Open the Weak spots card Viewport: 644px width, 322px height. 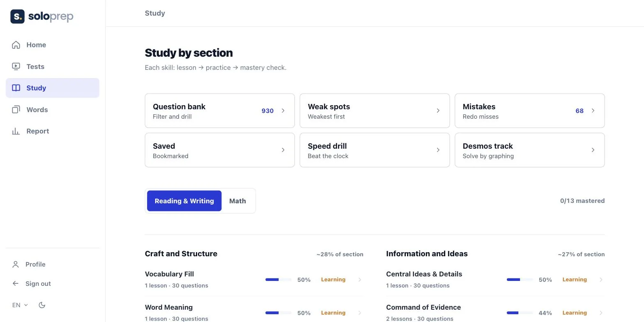tap(375, 110)
